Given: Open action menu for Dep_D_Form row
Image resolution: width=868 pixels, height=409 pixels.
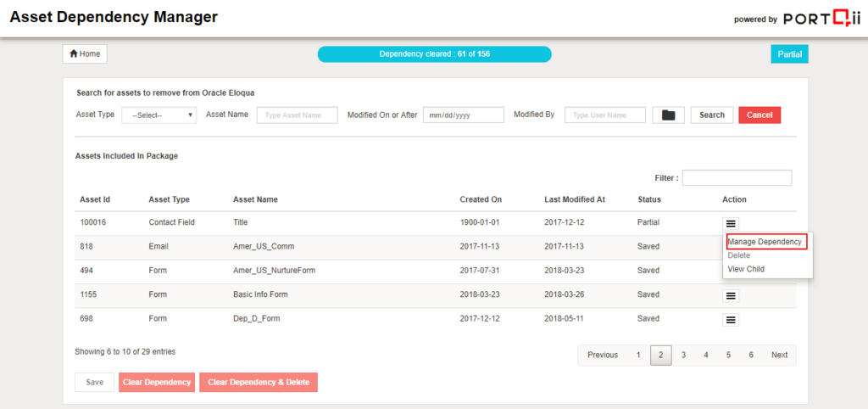Looking at the screenshot, I should click(732, 320).
